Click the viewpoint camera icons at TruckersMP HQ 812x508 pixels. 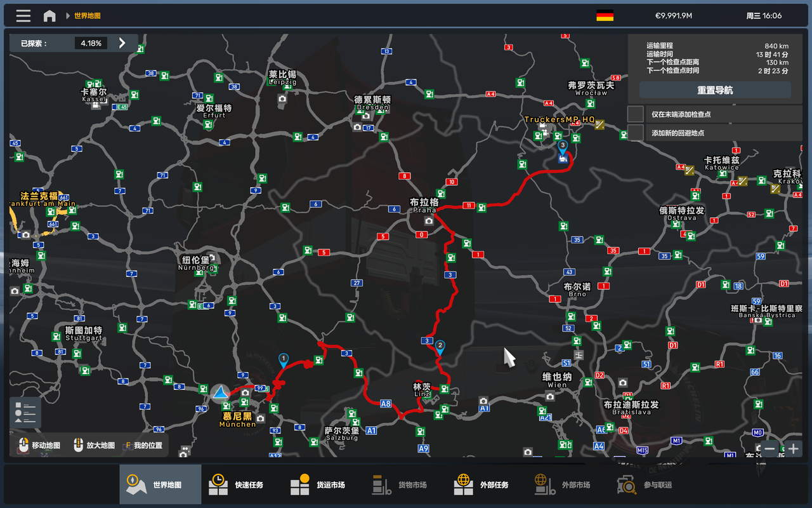pos(543,130)
